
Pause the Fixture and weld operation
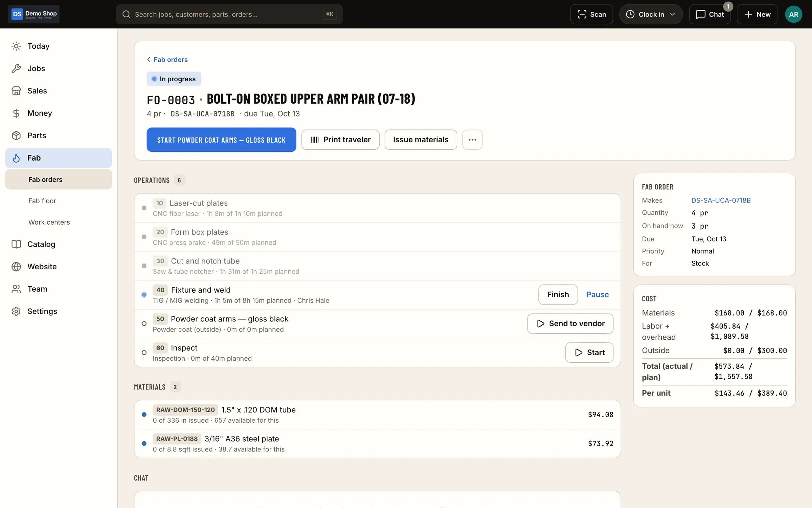(597, 295)
